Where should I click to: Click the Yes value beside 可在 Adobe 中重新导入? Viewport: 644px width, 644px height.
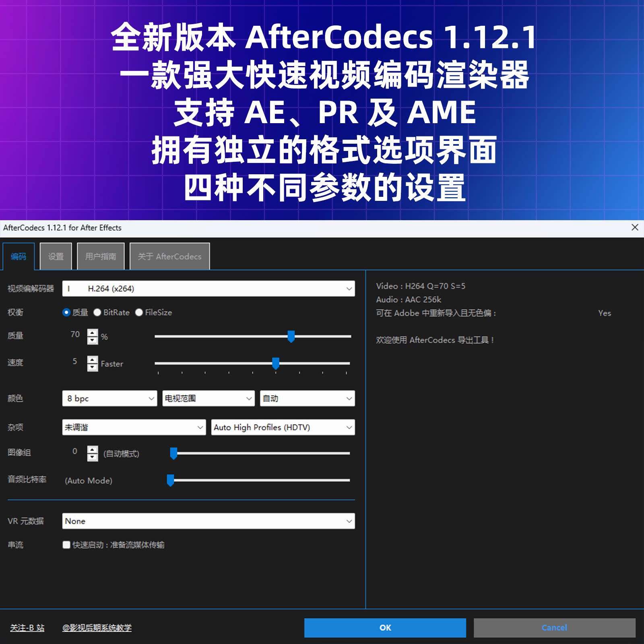[x=605, y=313]
